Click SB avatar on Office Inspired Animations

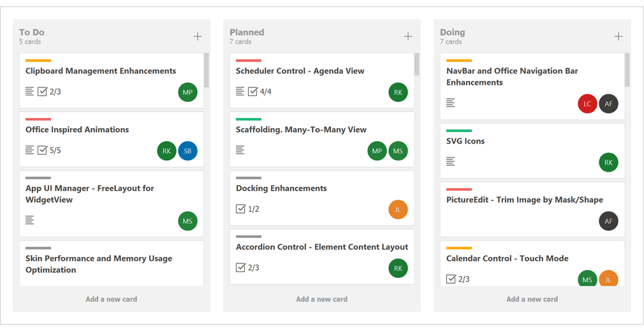(187, 151)
